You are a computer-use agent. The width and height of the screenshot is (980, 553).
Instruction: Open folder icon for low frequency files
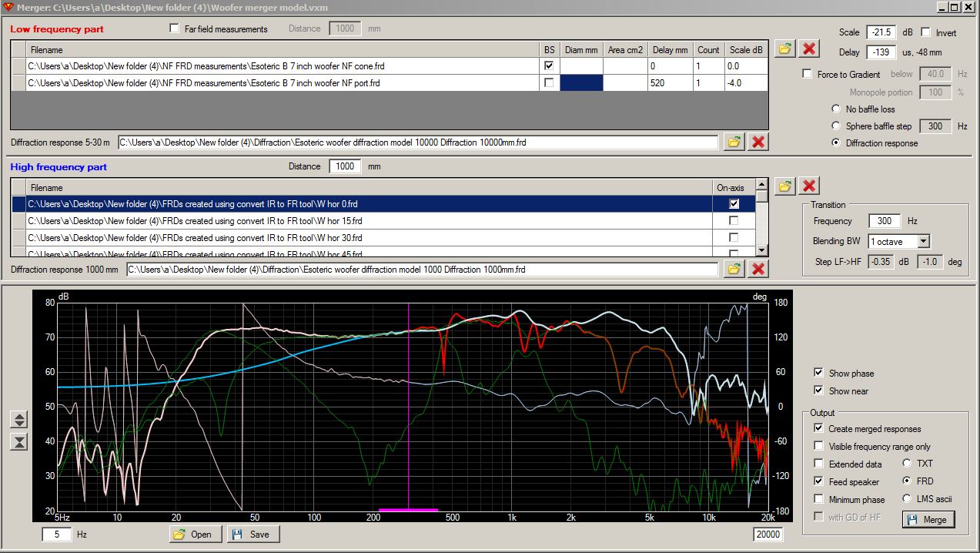[x=784, y=49]
